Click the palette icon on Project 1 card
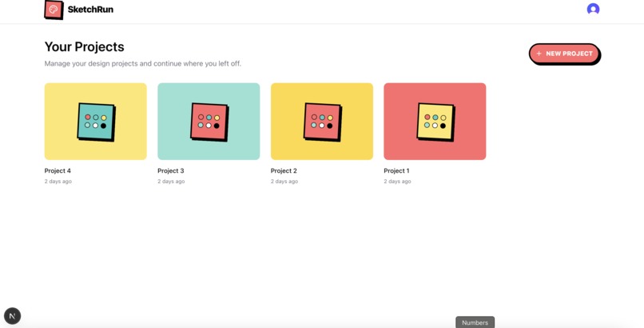Image resolution: width=644 pixels, height=328 pixels. (x=435, y=122)
